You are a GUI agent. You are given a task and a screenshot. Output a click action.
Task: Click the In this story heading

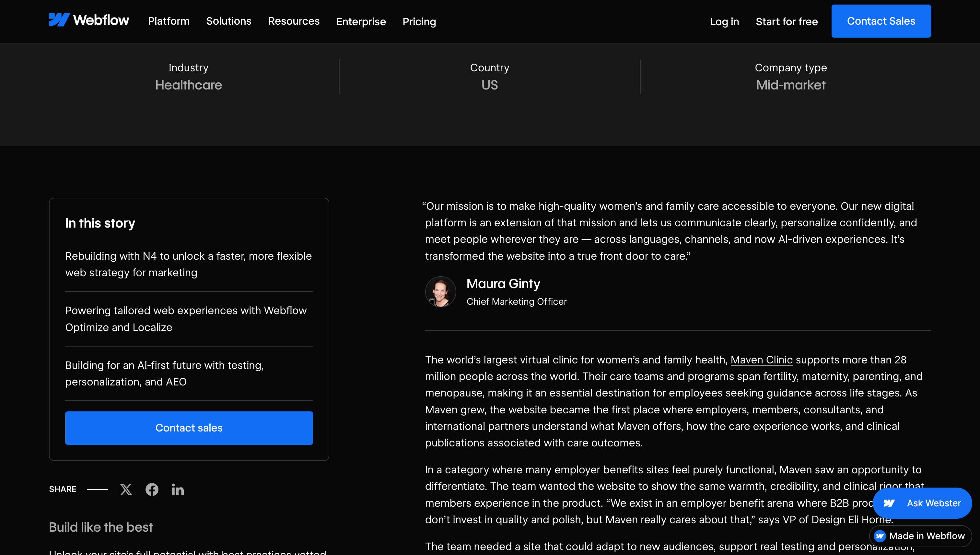click(100, 223)
